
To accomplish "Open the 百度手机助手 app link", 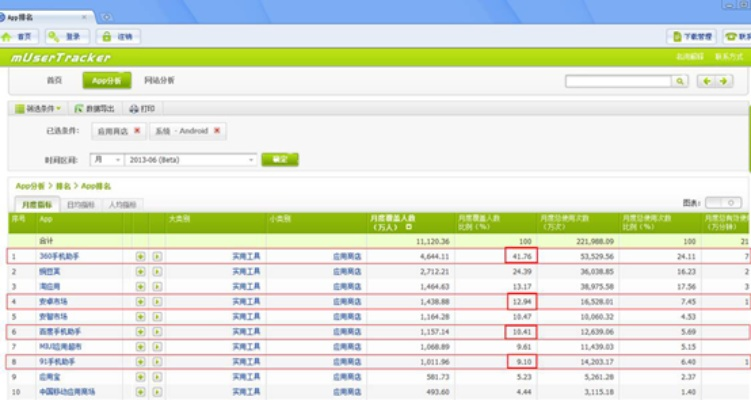I will pyautogui.click(x=60, y=331).
